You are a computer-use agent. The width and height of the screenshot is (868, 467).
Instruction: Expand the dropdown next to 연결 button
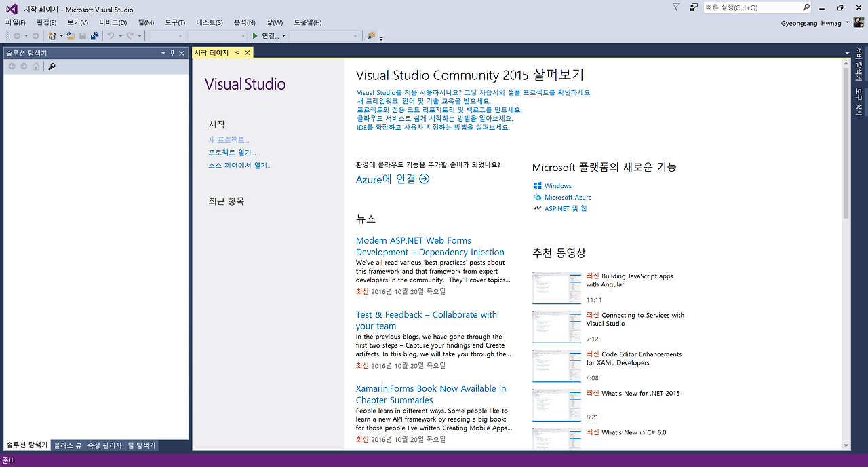coord(283,36)
